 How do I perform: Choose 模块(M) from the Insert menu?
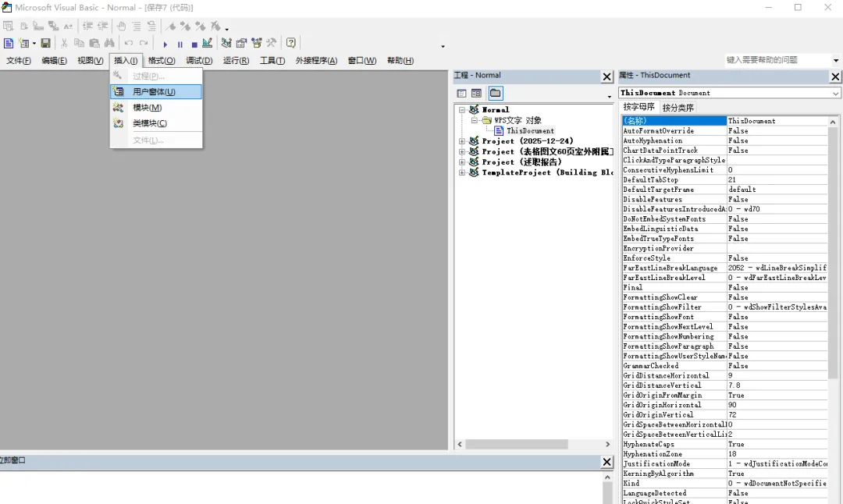click(x=156, y=108)
